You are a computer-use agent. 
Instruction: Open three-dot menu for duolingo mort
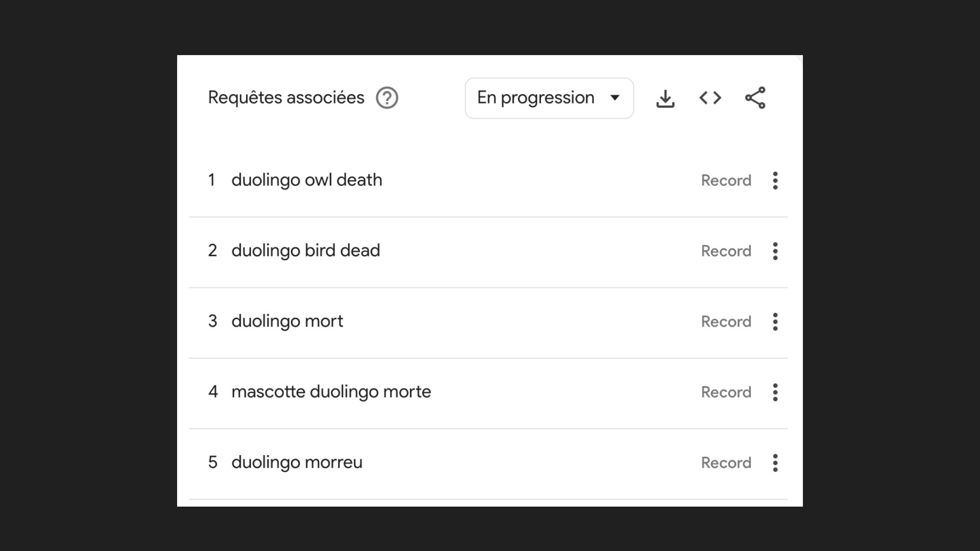tap(775, 322)
